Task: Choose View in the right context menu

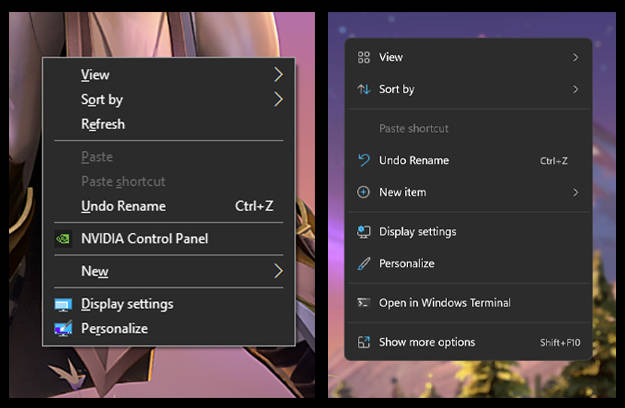Action: coord(468,57)
